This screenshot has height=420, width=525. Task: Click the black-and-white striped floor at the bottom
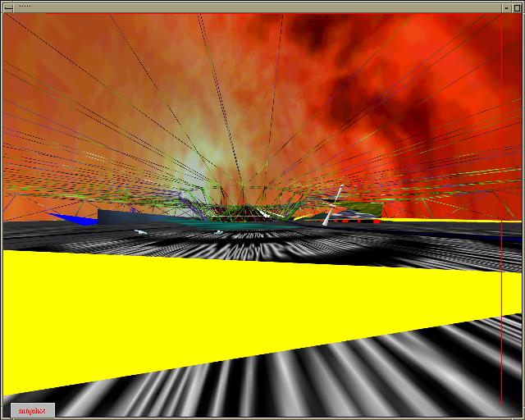tap(328, 386)
